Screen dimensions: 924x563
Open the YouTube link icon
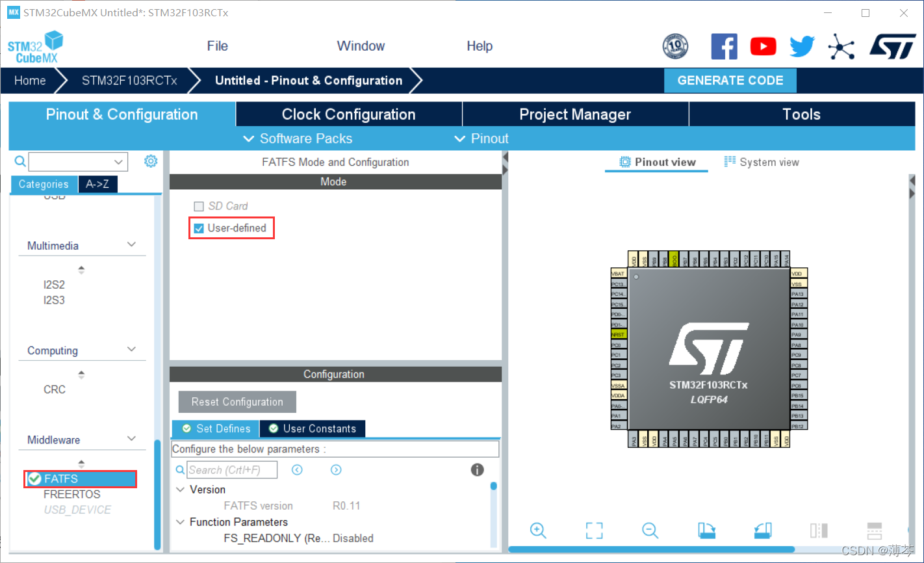[x=763, y=46]
